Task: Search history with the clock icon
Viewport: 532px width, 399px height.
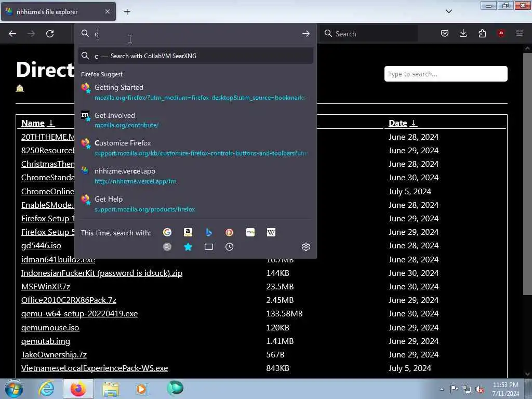Action: pyautogui.click(x=229, y=247)
